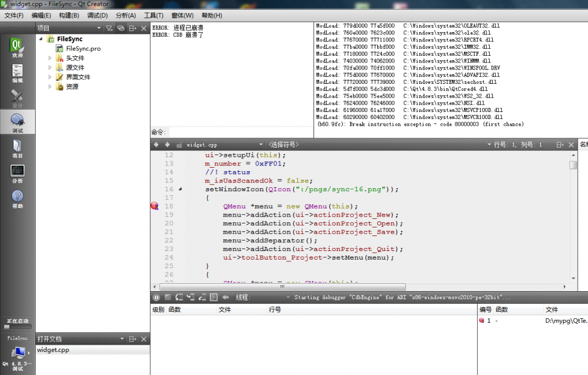Click the editor scroll-down arrow
588x375 pixels.
click(x=574, y=279)
